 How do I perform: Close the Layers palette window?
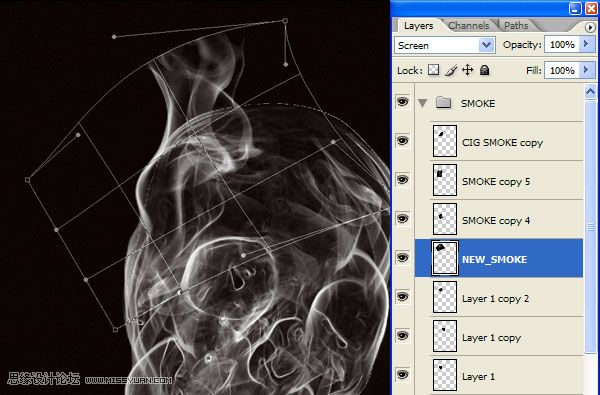592,8
